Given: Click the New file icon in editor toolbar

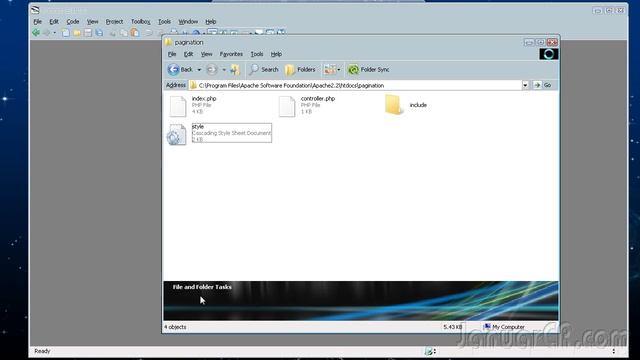Looking at the screenshot, I should [66, 33].
